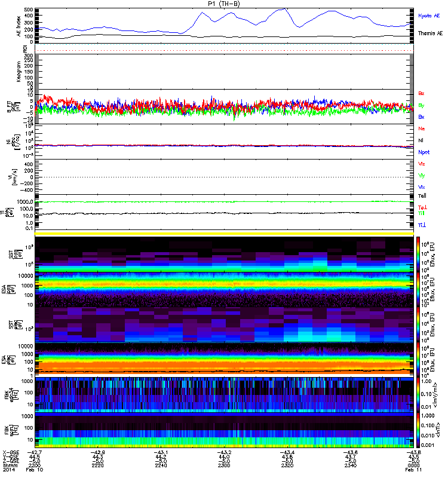Click the 2340 time tick label
Image resolution: width=448 pixels, height=478 pixels.
click(x=351, y=465)
